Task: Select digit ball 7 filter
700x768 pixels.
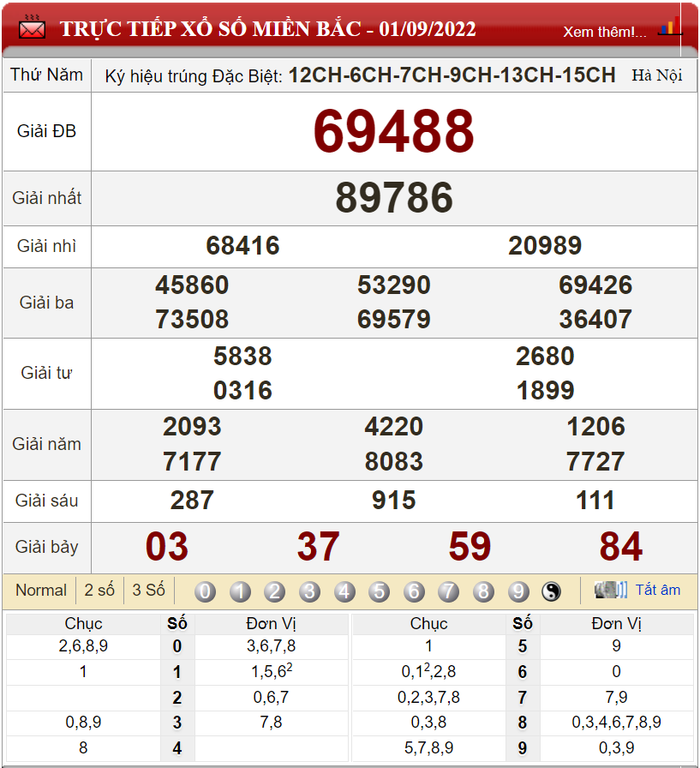Action: coord(449,591)
